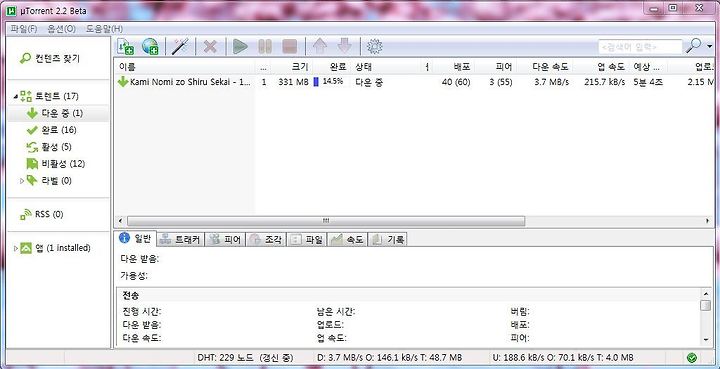720x369 pixels.
Task: Sort by 완료 column header
Action: tap(332, 67)
